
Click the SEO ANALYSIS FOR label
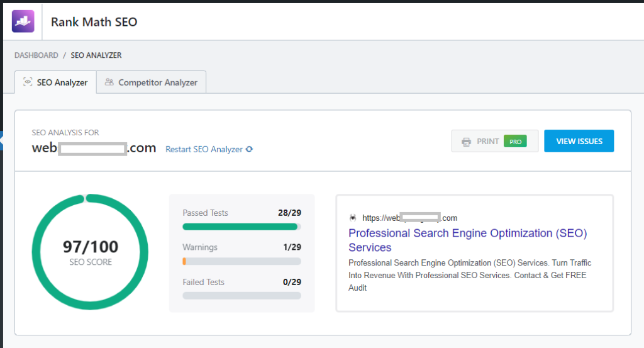pyautogui.click(x=65, y=133)
